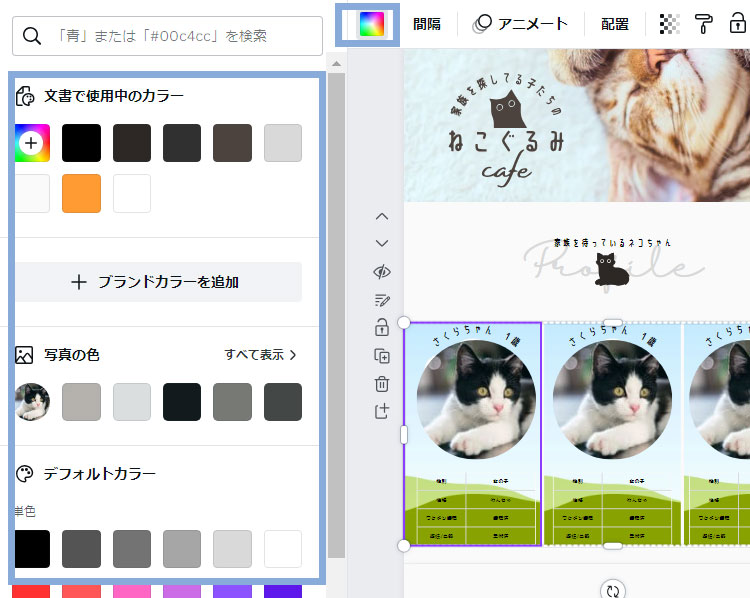
Task: Select the light gray document color swatch
Action: tap(283, 143)
